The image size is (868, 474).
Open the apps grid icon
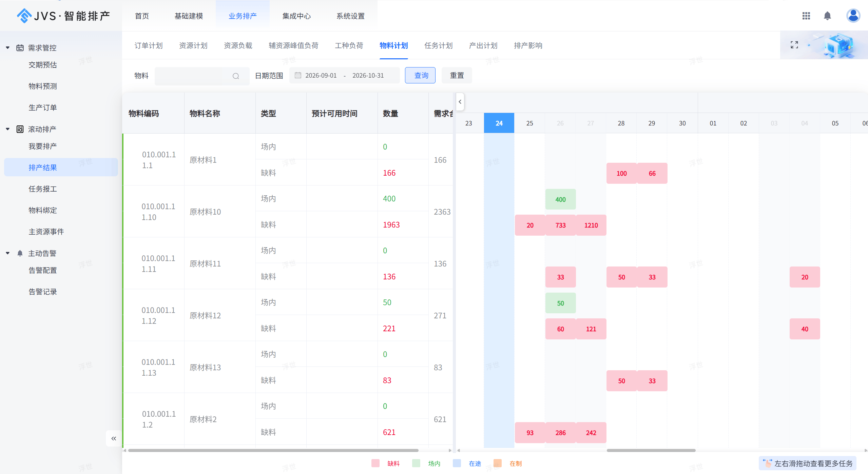coord(806,16)
